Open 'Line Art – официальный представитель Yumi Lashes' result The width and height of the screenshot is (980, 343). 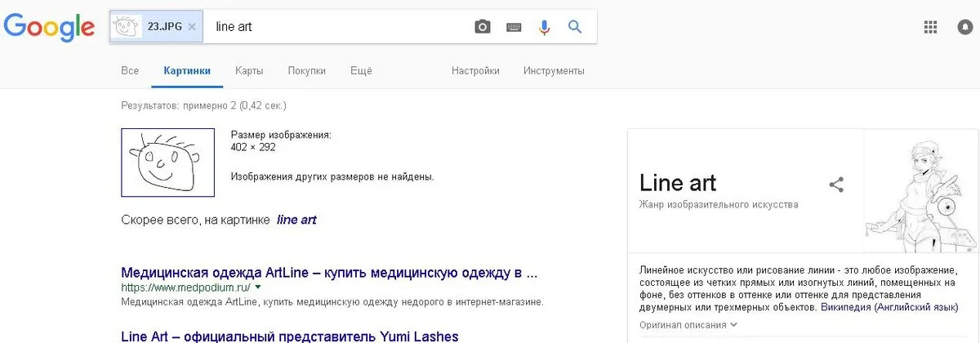coord(289,336)
